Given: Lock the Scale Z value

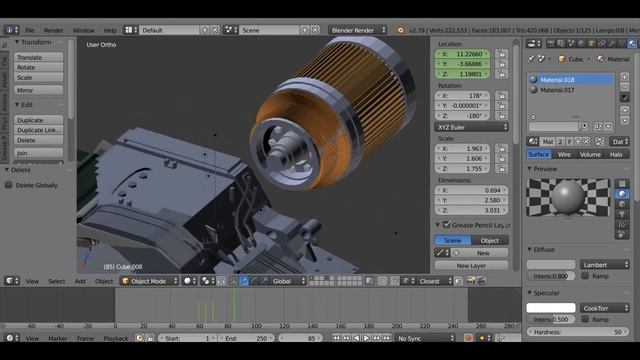Looking at the screenshot, I should pyautogui.click(x=502, y=169).
